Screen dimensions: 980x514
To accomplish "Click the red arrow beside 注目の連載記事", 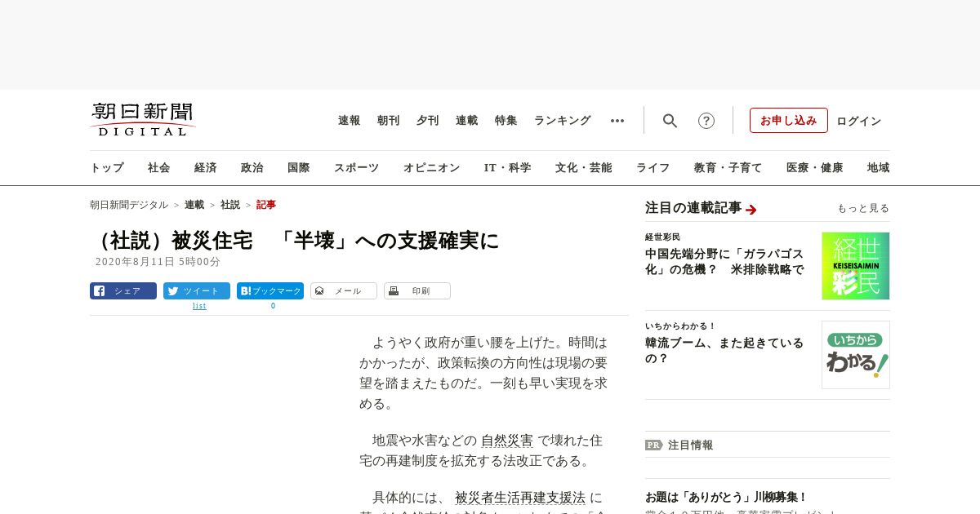I will 751,210.
